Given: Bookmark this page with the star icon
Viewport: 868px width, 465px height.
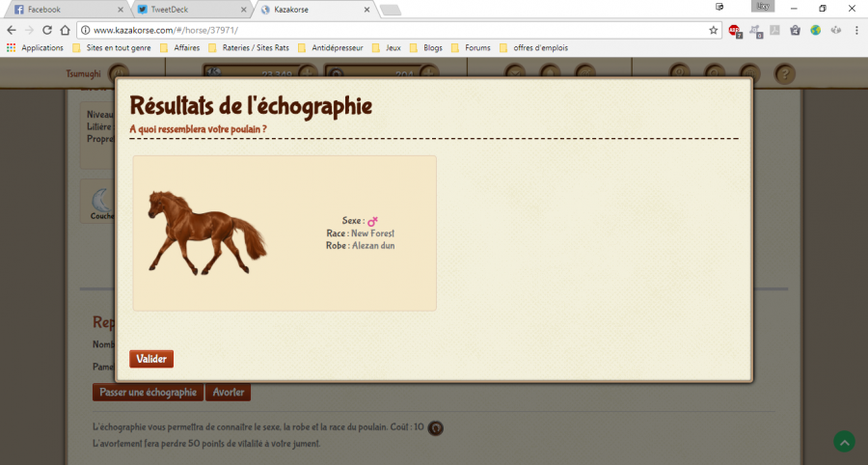Looking at the screenshot, I should tap(714, 30).
